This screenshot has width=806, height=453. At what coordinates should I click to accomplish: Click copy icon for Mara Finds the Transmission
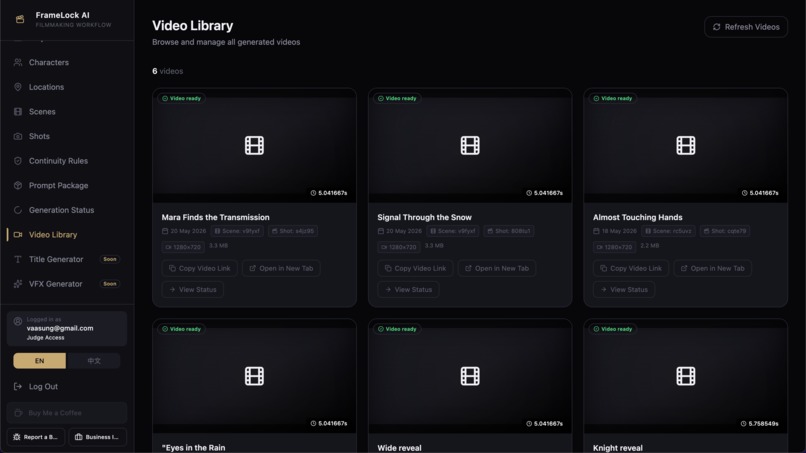[x=172, y=268]
